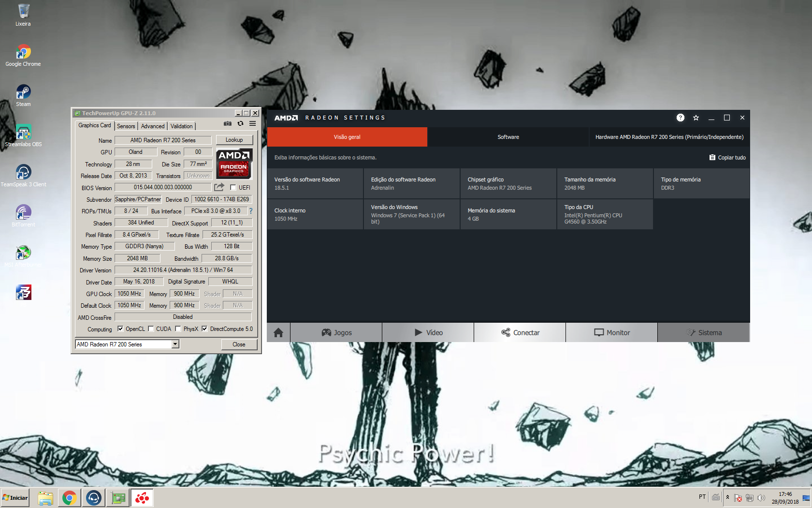Toggle OpenCL checkbox
The height and width of the screenshot is (508, 812).
tap(120, 329)
